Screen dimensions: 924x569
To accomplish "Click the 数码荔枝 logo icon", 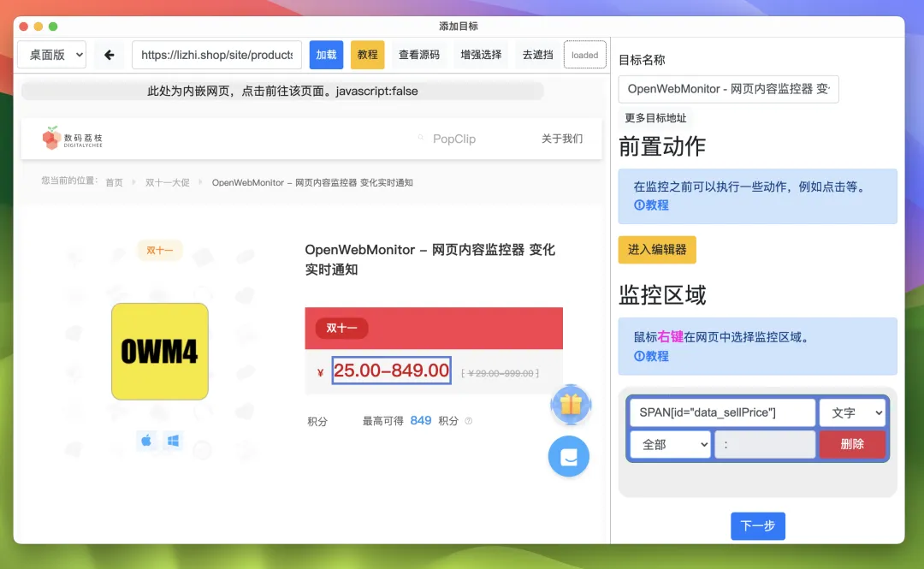I will click(51, 138).
